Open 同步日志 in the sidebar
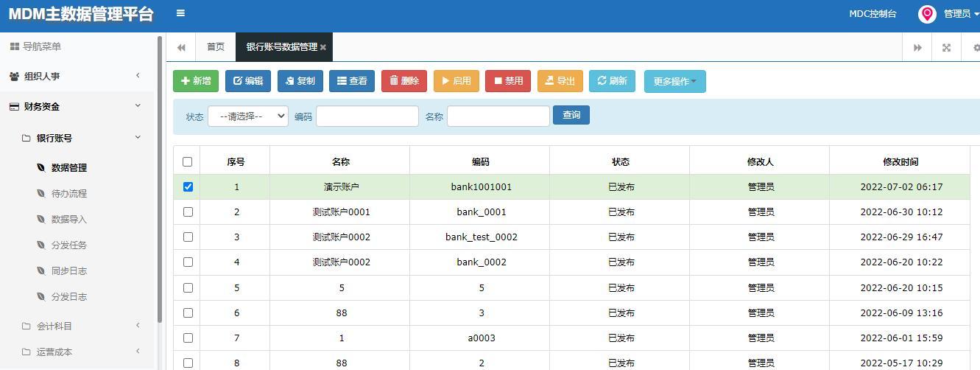Screen dimensions: 980x370 click(x=69, y=270)
